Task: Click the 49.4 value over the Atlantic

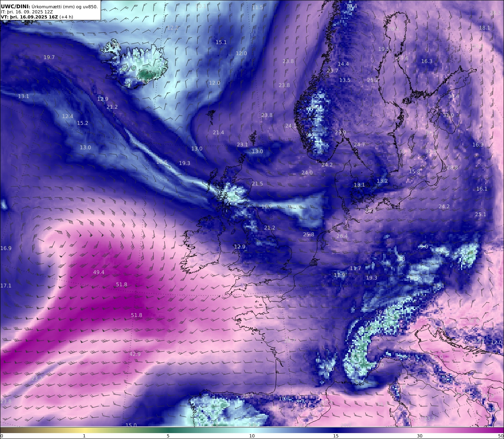Action: pyautogui.click(x=99, y=272)
